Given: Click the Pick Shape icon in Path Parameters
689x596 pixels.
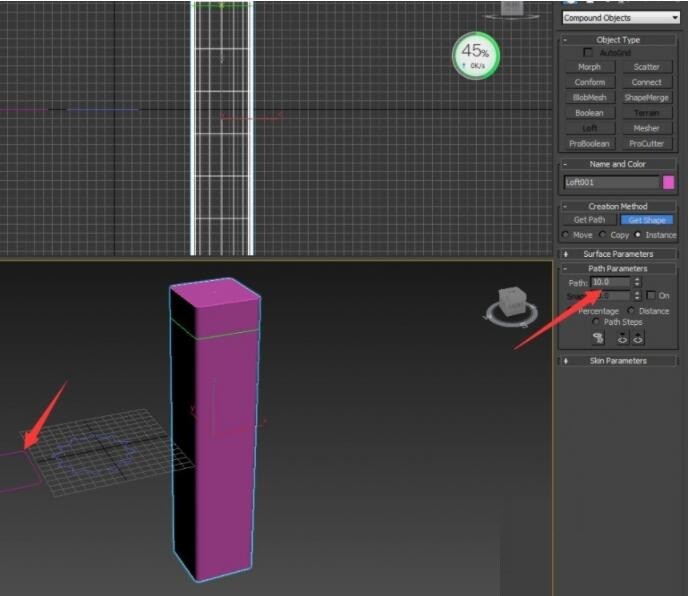Looking at the screenshot, I should pos(598,338).
